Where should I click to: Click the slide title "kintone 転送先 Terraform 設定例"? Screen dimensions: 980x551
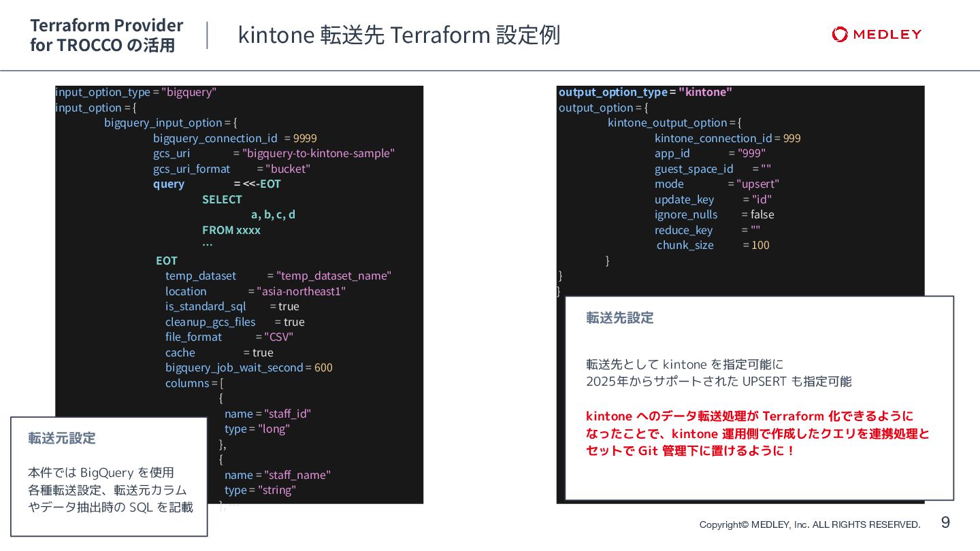(399, 35)
